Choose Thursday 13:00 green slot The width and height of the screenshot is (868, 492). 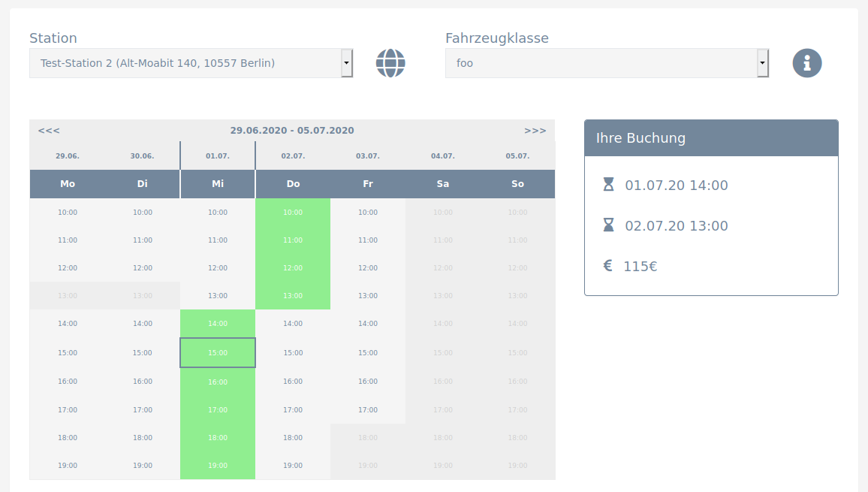pyautogui.click(x=293, y=296)
